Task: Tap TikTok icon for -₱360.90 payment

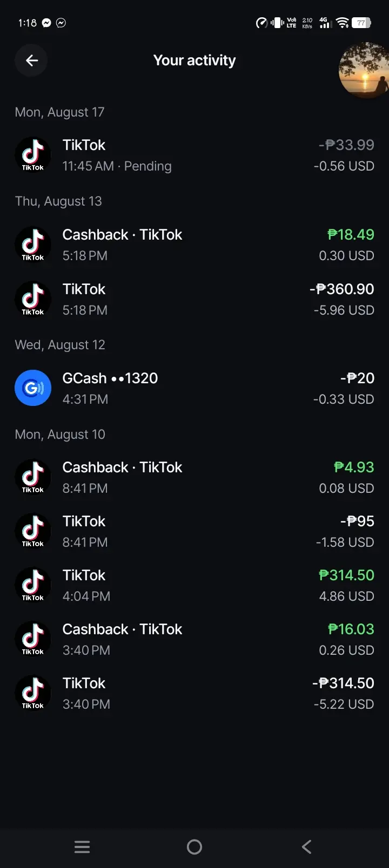Action: [33, 299]
